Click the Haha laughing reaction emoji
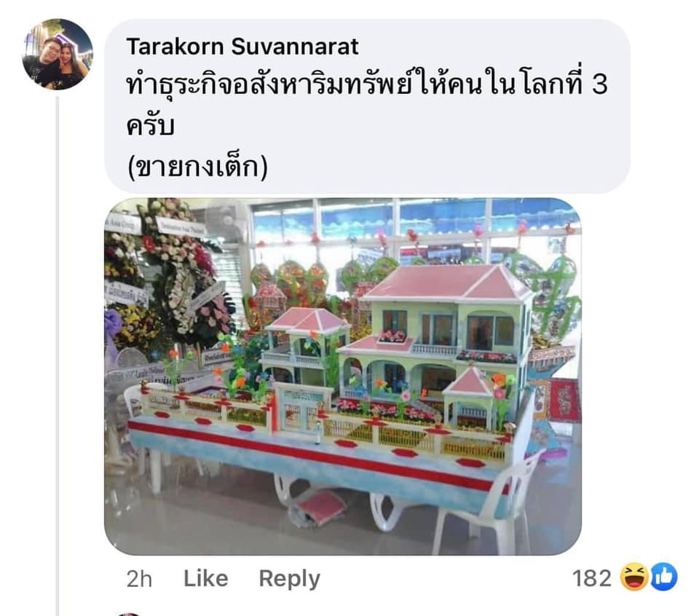The height and width of the screenshot is (616, 699). click(x=634, y=577)
